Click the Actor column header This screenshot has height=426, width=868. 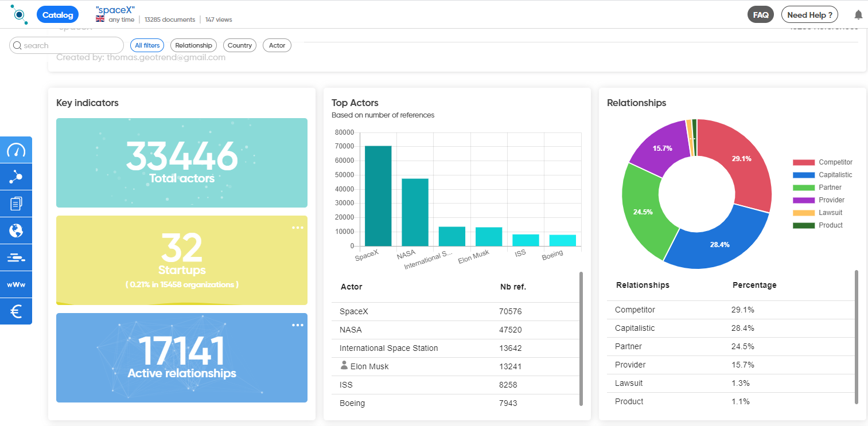(x=352, y=287)
